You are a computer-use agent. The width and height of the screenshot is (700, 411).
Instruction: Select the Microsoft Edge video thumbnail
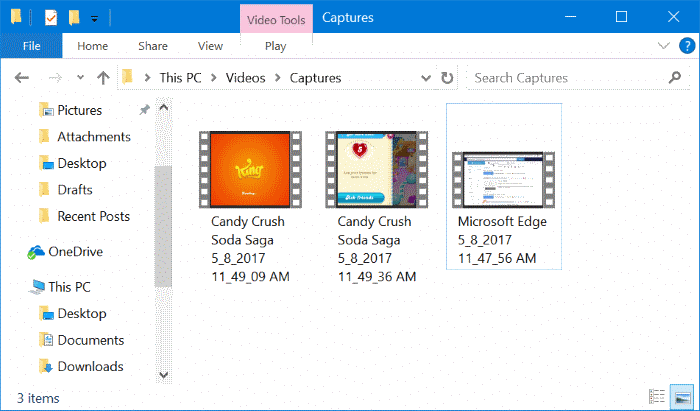tap(503, 179)
